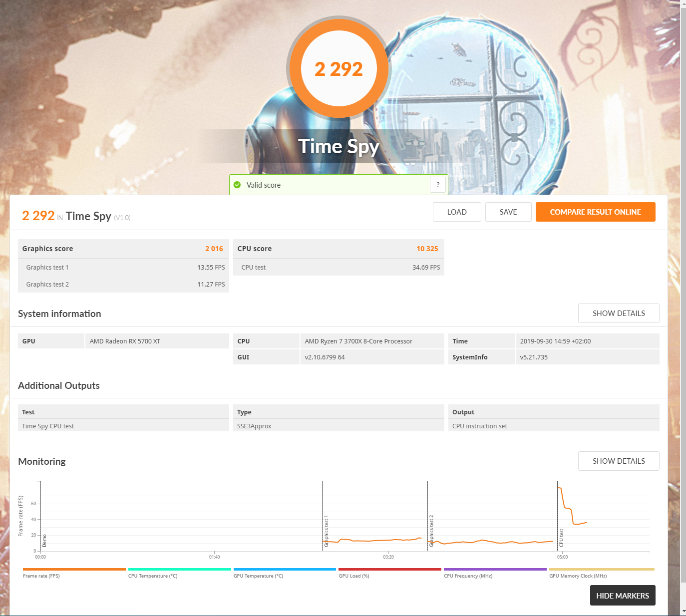Click SystemInfo version v5.21.735
Screen dimensions: 686x616
coord(534,357)
